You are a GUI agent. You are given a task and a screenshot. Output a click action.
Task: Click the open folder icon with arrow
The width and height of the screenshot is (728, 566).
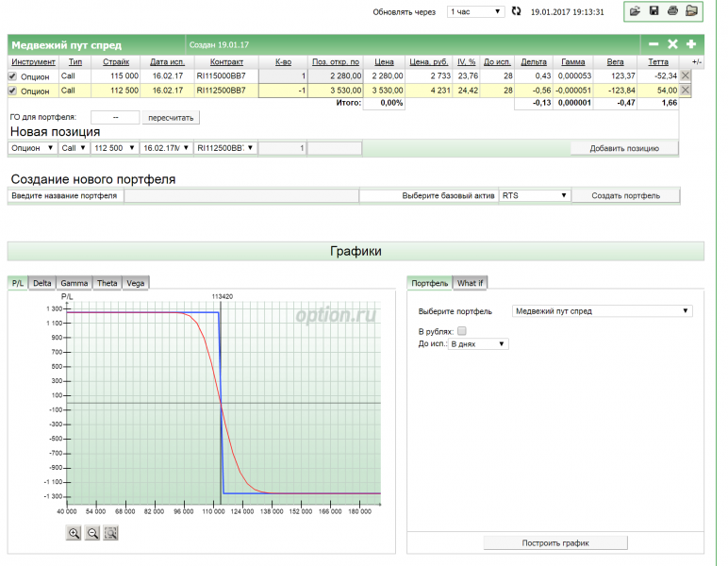(635, 11)
